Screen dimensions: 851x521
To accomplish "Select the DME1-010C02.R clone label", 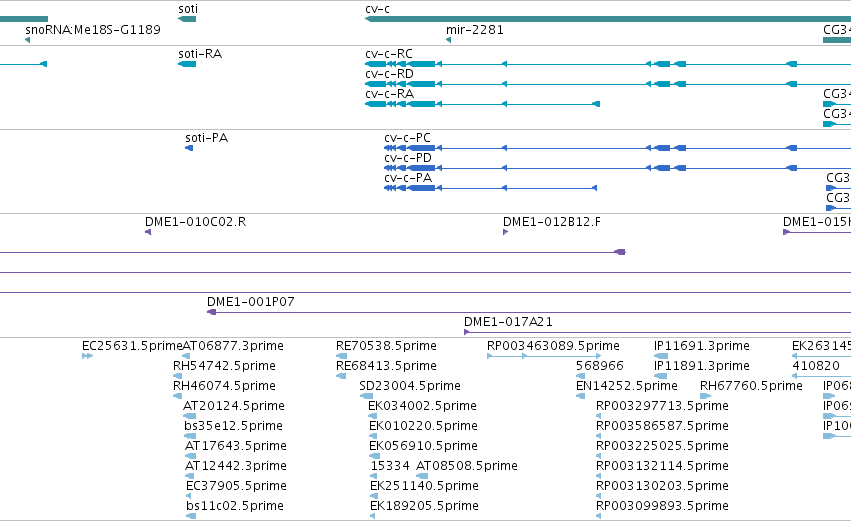I will click(x=195, y=222).
